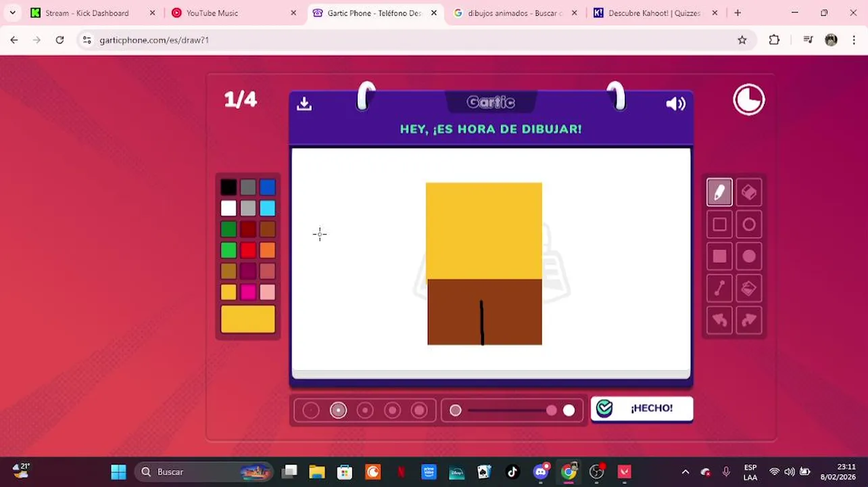
Task: Switch to Descubre Kahoot! tab
Action: pos(656,13)
